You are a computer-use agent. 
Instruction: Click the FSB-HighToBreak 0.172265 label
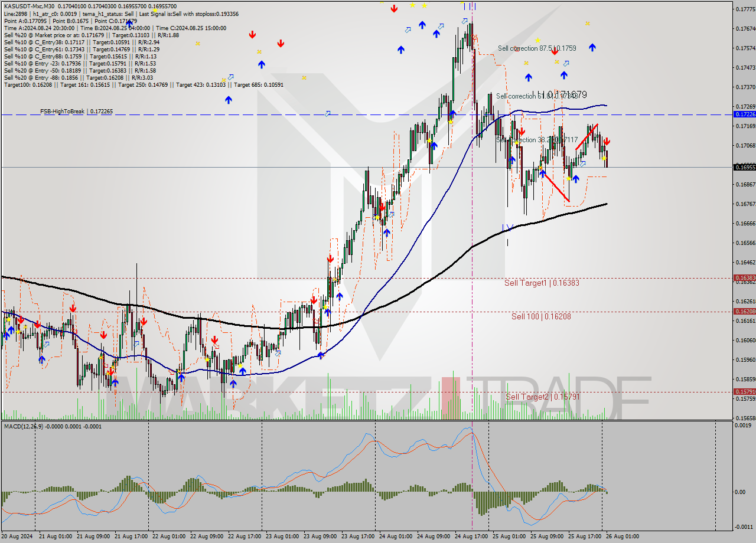click(76, 111)
